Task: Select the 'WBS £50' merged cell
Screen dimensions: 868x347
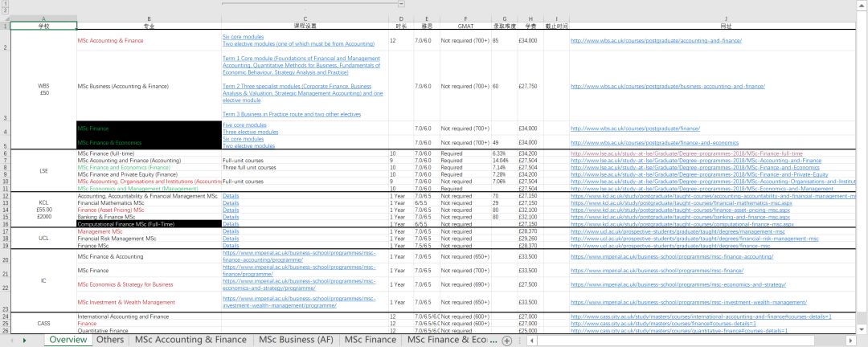Action: (43, 89)
